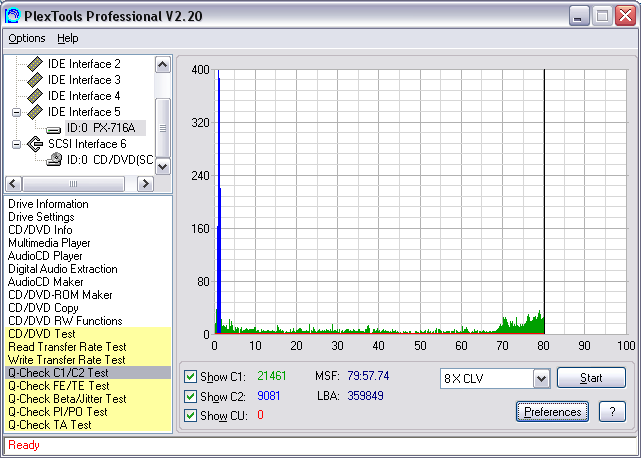This screenshot has width=641, height=458.
Task: Click the tree's horizontal scrollbar thumb
Action: (74, 184)
